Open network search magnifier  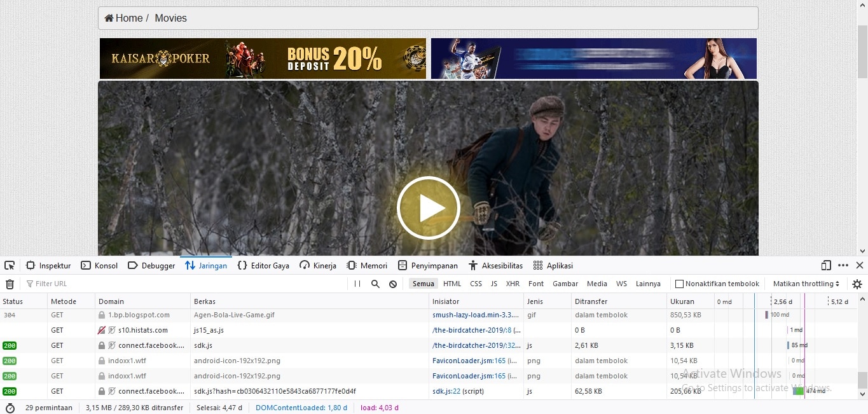tap(375, 284)
